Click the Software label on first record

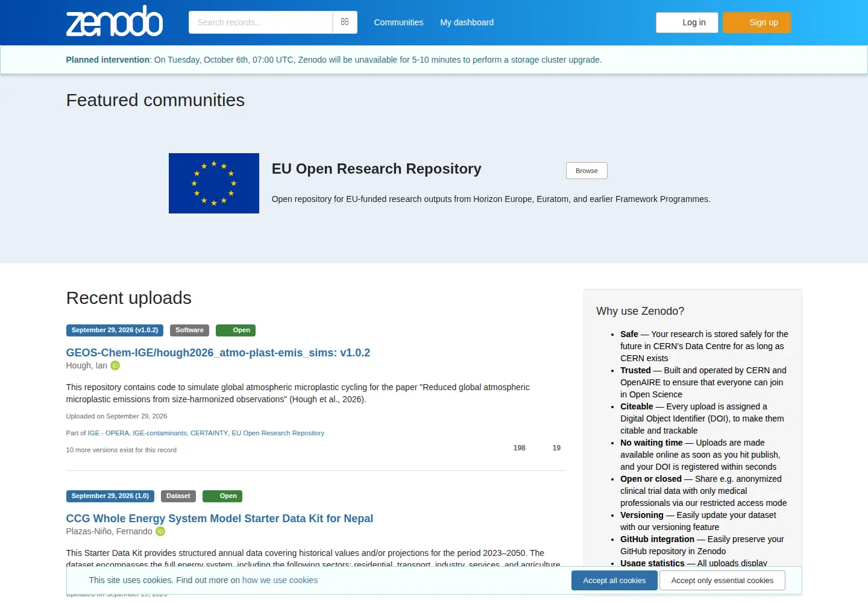(189, 330)
